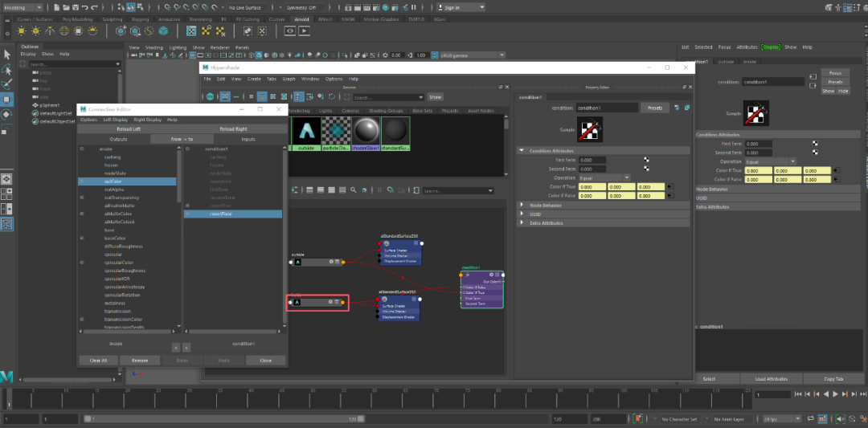Click the Maya logo in bottom-left corner
The image size is (868, 428).
[x=6, y=377]
